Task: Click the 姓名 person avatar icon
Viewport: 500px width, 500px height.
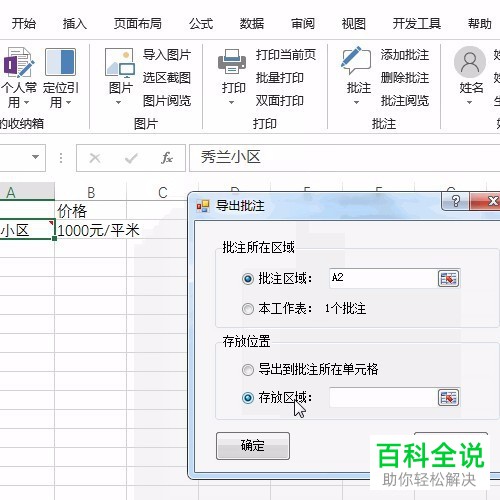Action: coord(470,62)
